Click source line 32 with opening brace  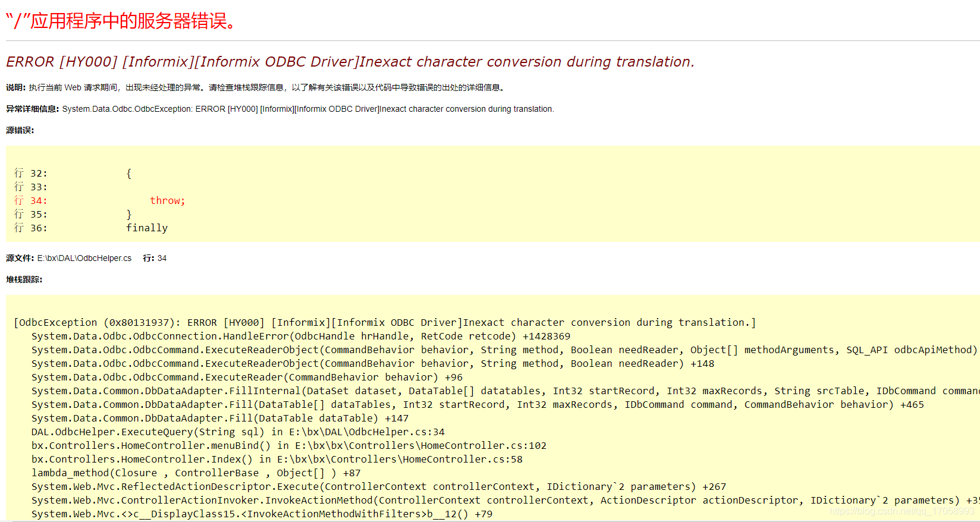point(73,174)
